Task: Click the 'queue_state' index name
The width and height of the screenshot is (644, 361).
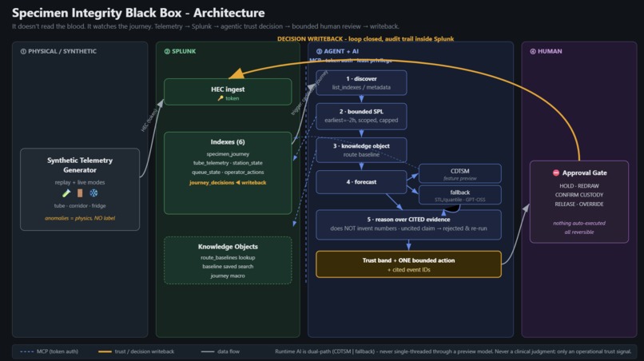Action: (x=206, y=172)
